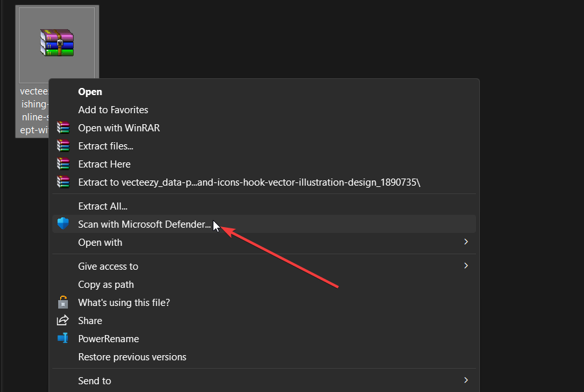The image size is (584, 392).
Task: Click the padlock icon for What's using this file
Action: click(63, 302)
